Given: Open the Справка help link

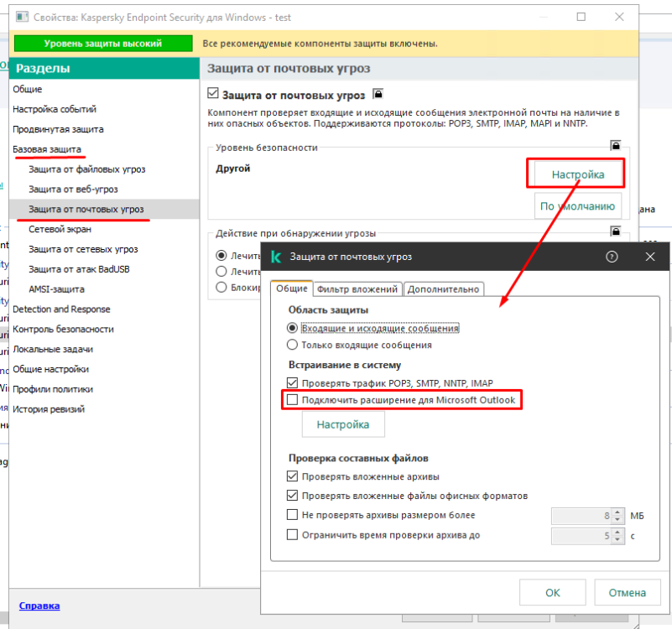Looking at the screenshot, I should [39, 606].
